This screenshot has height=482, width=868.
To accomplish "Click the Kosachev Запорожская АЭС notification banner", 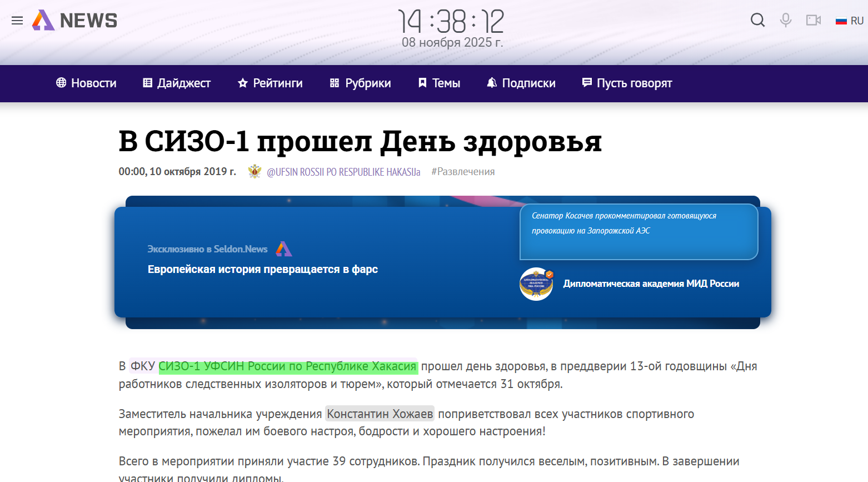I will pyautogui.click(x=638, y=232).
